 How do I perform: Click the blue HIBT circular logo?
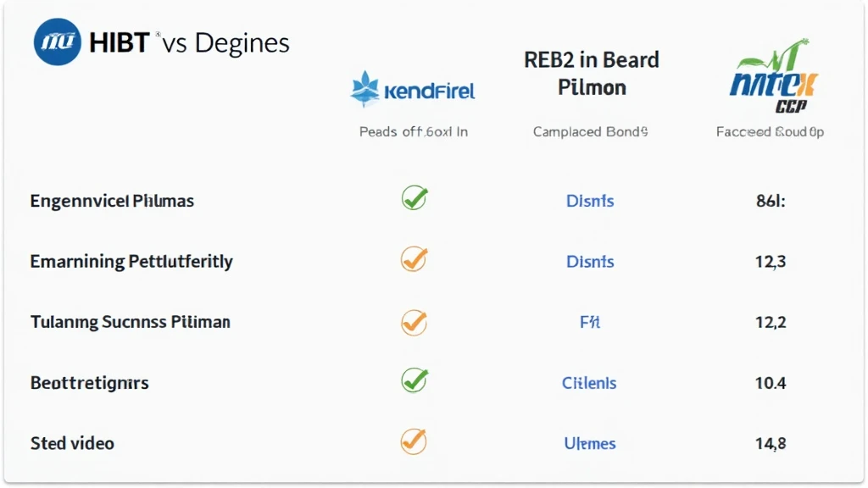click(x=57, y=42)
